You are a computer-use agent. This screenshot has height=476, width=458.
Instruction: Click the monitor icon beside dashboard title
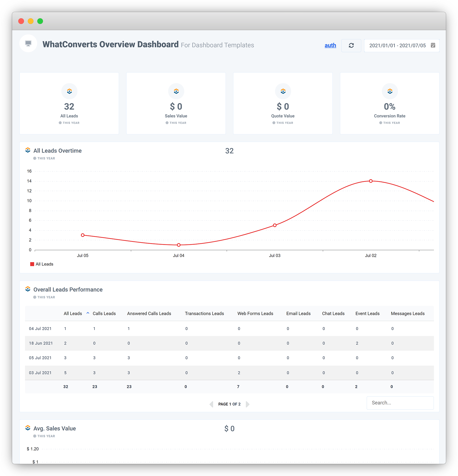tap(28, 43)
